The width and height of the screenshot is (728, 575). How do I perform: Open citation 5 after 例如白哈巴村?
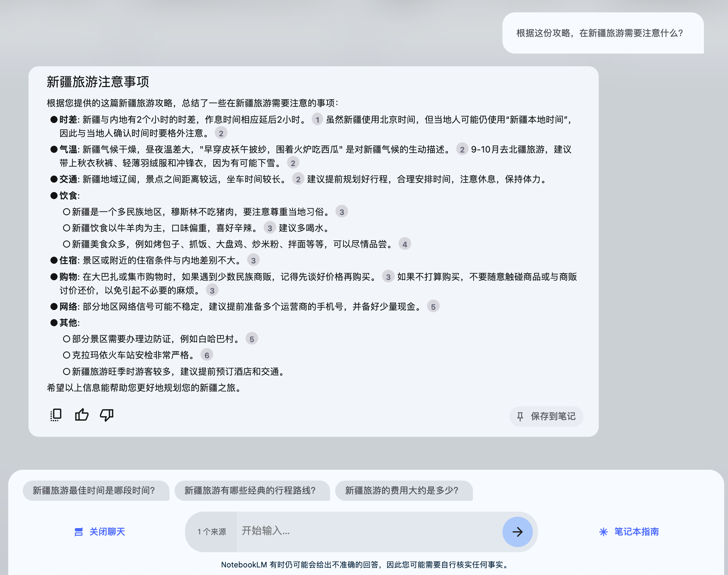(x=252, y=339)
